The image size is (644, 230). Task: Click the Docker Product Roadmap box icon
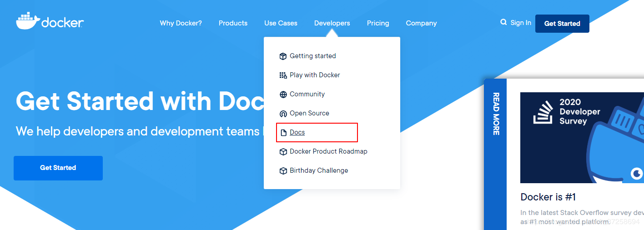(x=283, y=152)
